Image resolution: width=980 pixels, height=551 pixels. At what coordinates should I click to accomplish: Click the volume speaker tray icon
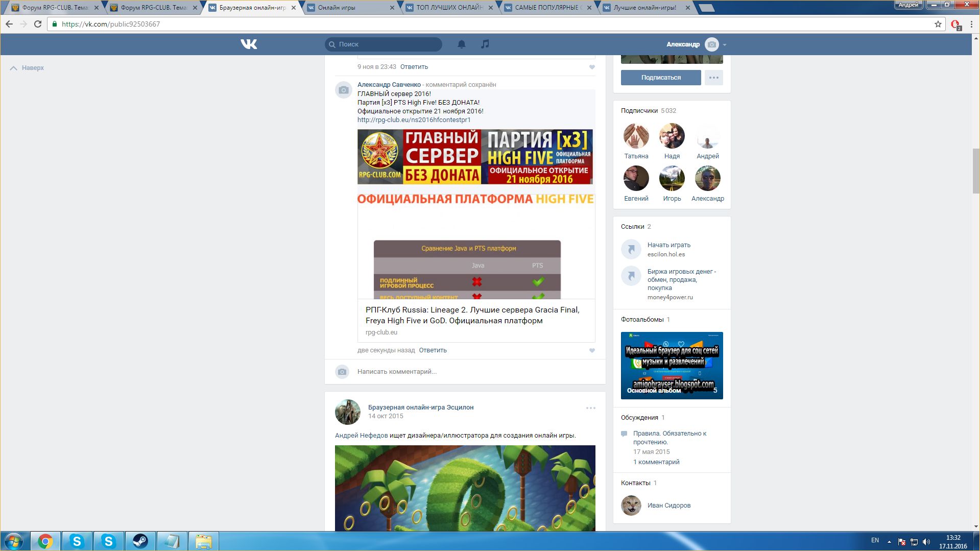pos(926,542)
